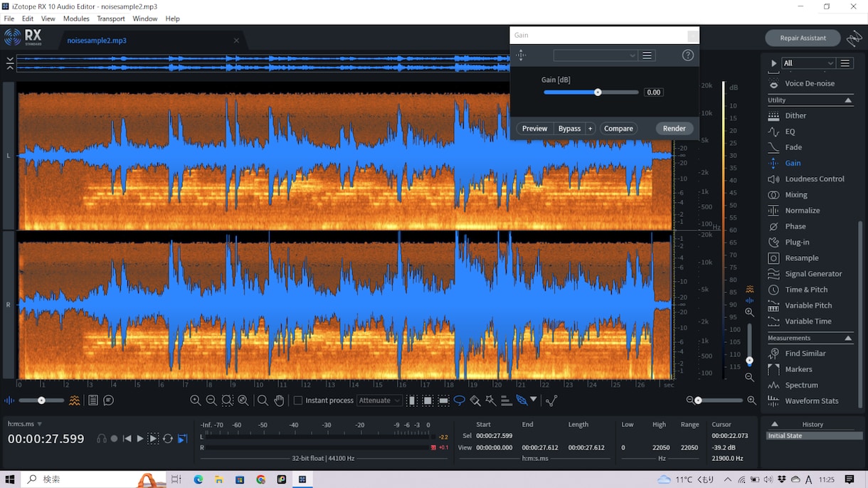Image resolution: width=868 pixels, height=488 pixels.
Task: Select the lasso selection tool
Action: click(x=459, y=401)
